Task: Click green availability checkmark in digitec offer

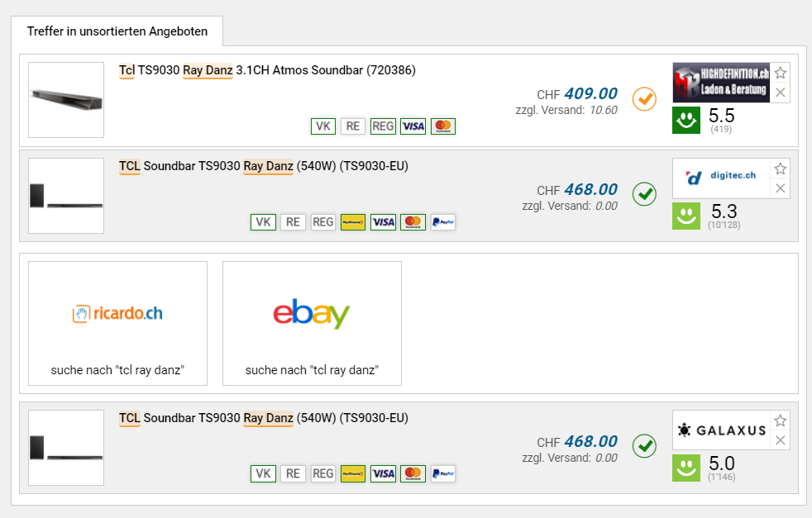Action: 644,194
